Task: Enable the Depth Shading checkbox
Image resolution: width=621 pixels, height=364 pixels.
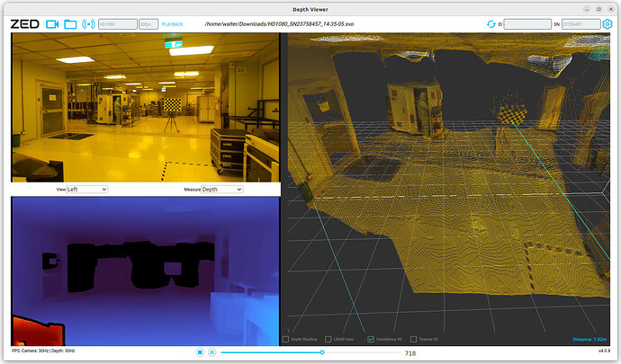Action: (286, 339)
